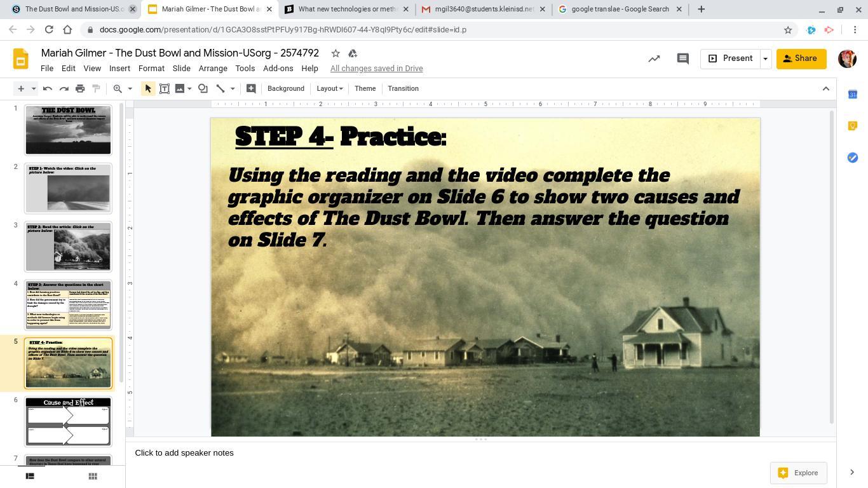Viewport: 868px width, 488px height.
Task: Click the Add comment toolbar icon
Action: [x=251, y=88]
